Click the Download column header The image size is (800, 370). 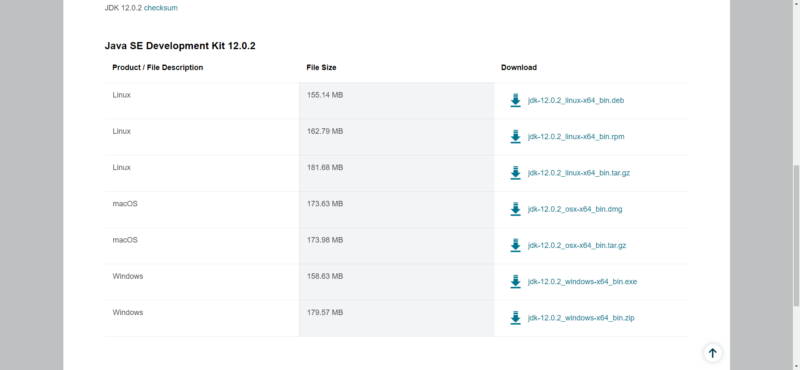(x=519, y=67)
